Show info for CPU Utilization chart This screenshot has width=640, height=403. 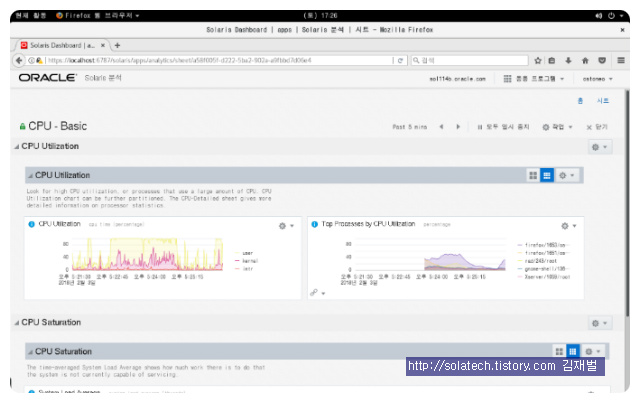pos(31,224)
